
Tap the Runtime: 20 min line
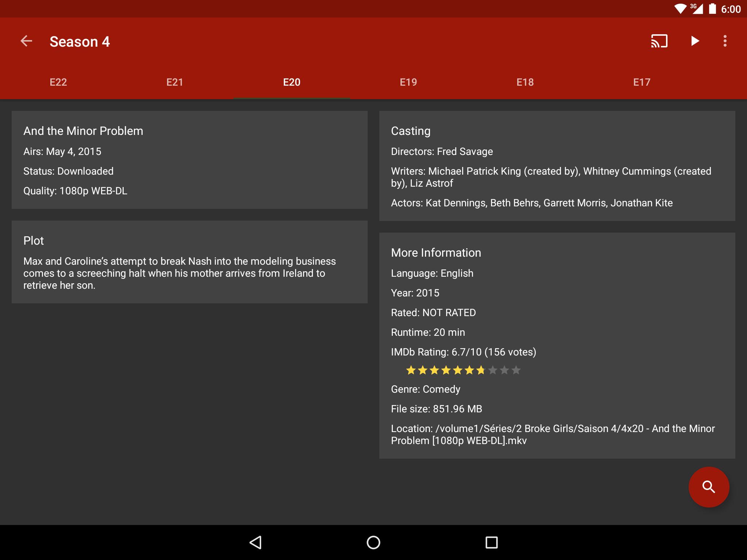(x=428, y=332)
